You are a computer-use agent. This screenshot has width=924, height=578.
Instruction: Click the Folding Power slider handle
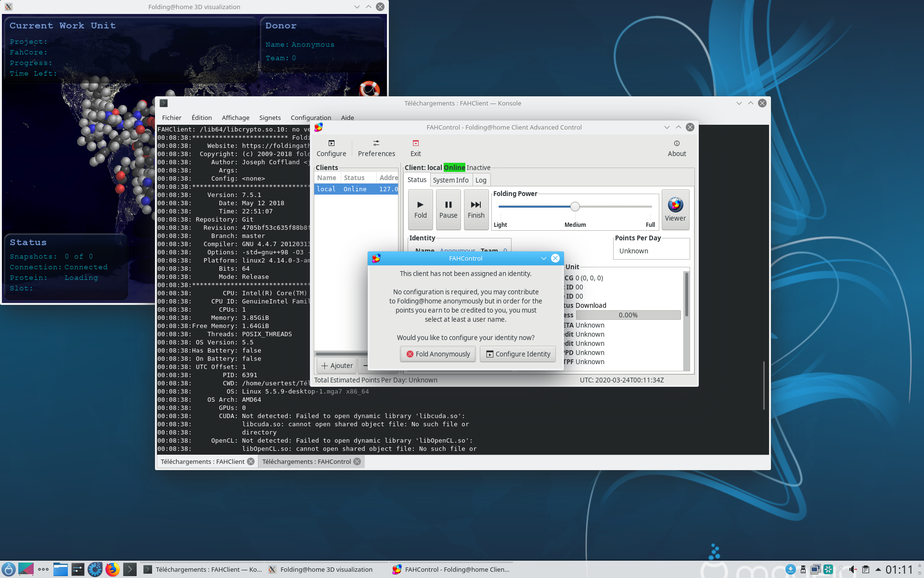coord(575,207)
